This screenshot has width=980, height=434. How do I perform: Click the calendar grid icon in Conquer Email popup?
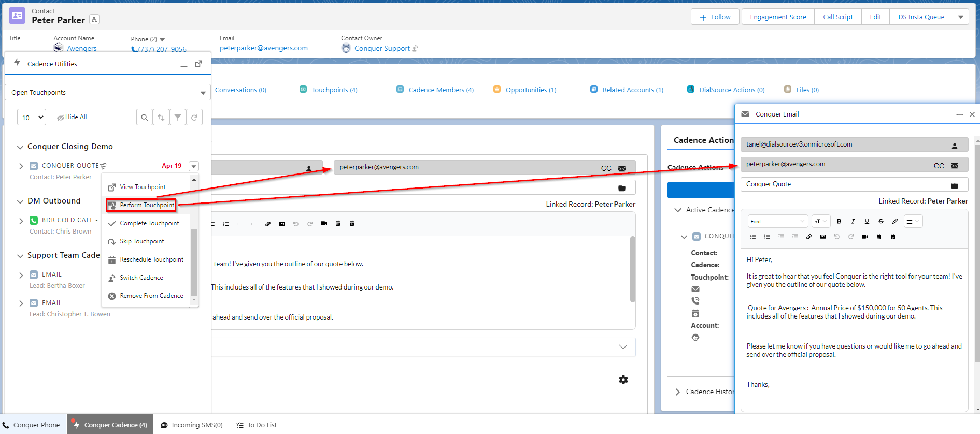tap(879, 237)
